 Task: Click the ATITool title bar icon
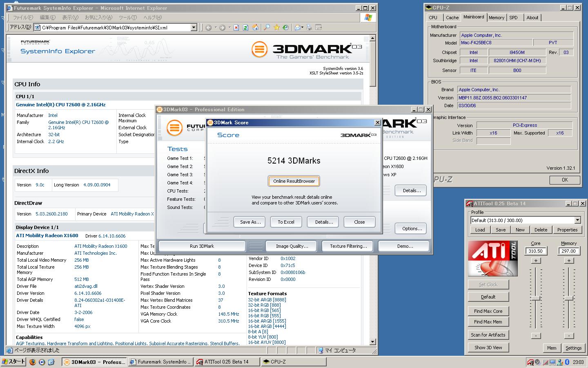click(x=470, y=203)
